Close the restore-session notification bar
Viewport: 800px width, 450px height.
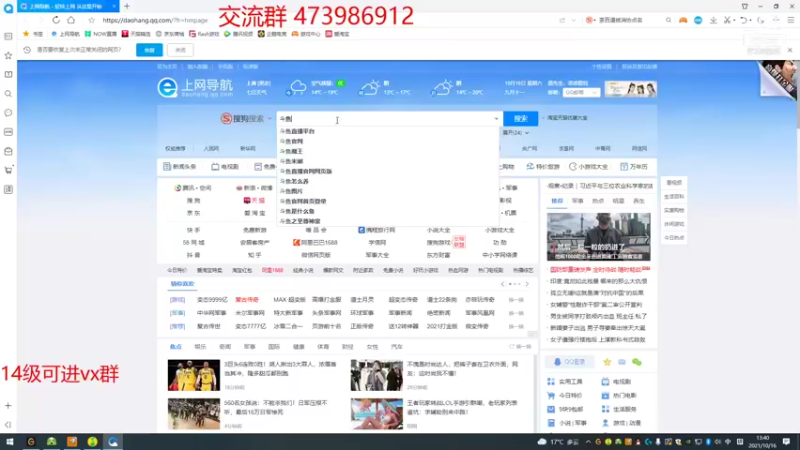pos(790,50)
